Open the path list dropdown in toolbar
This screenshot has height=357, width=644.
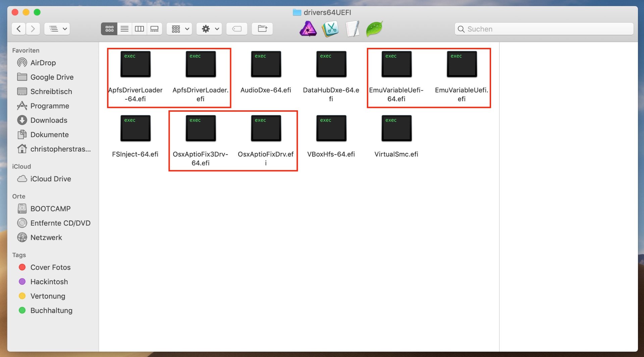(x=57, y=29)
